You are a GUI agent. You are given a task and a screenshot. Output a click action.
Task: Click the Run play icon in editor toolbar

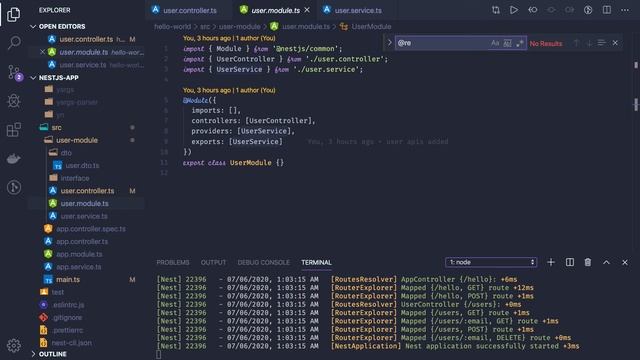click(x=514, y=10)
